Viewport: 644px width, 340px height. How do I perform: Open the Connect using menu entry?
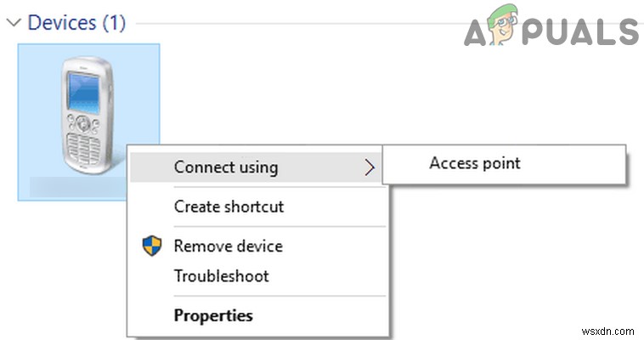pyautogui.click(x=226, y=167)
